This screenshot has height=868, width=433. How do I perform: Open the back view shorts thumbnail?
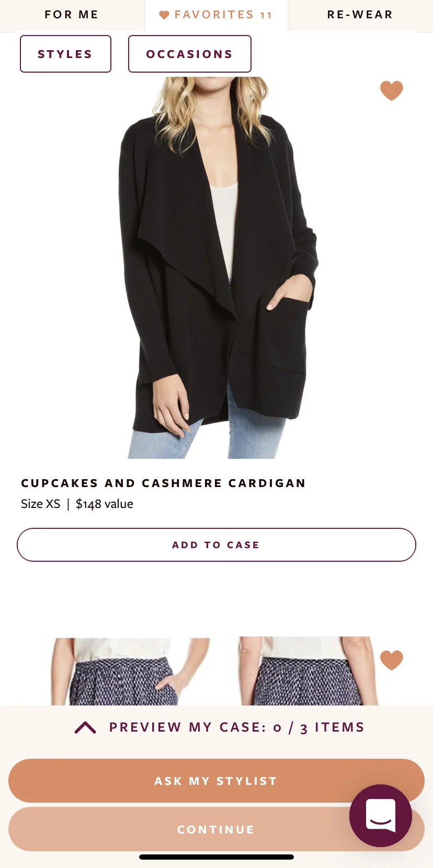coord(309,671)
